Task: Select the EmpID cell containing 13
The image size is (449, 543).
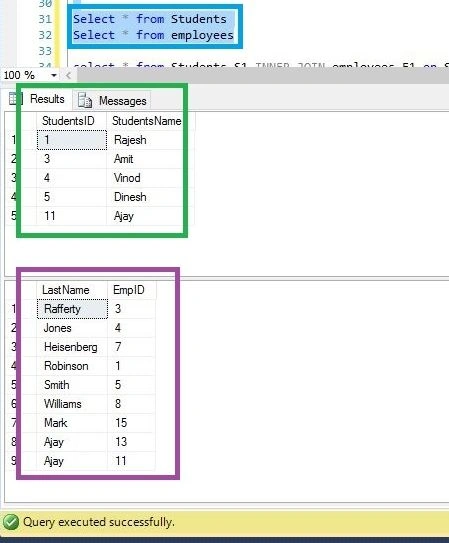Action: coord(132,442)
